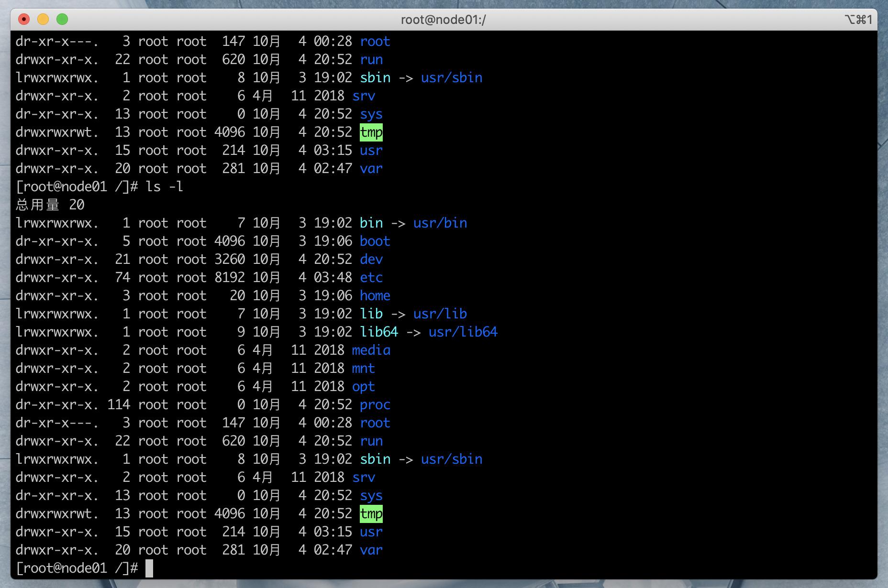The width and height of the screenshot is (888, 588).
Task: Click the yellow minimize window button
Action: point(43,19)
